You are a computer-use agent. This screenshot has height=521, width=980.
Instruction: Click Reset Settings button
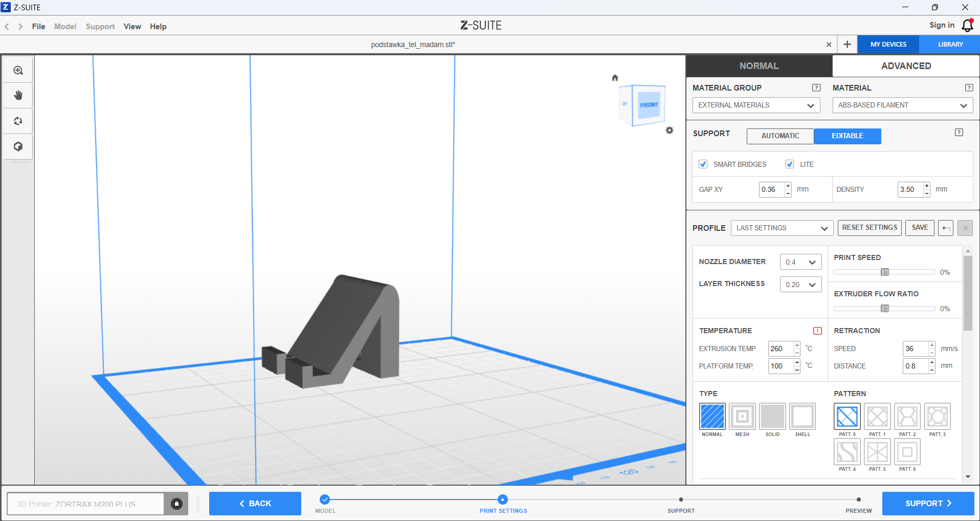coord(870,228)
